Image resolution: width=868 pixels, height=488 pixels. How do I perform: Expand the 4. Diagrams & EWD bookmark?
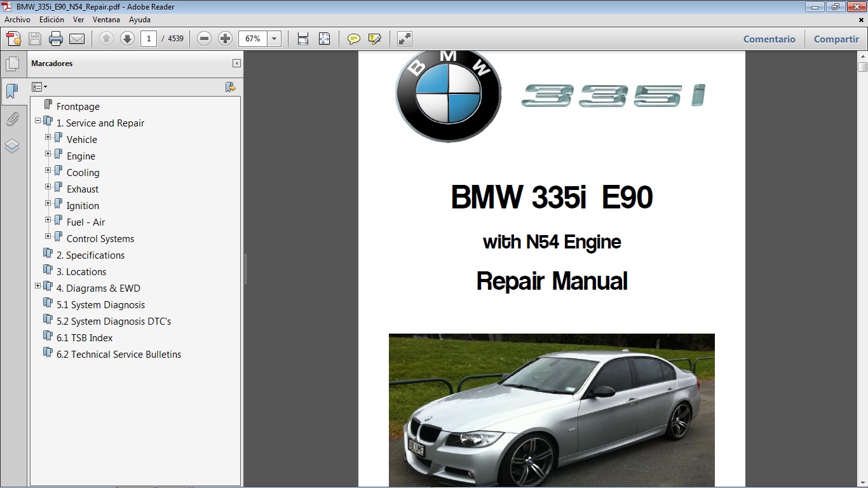pos(38,285)
